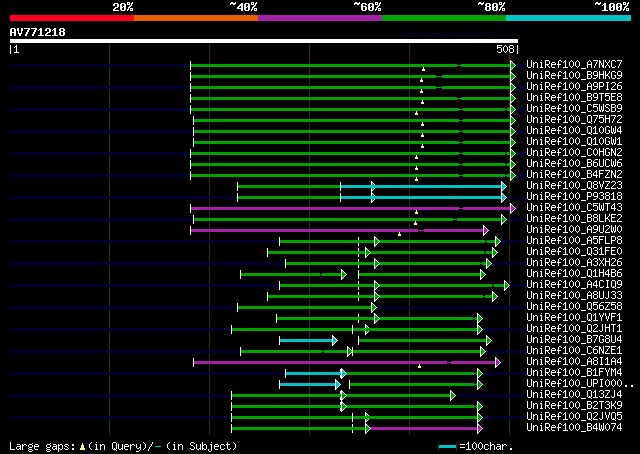The width and height of the screenshot is (640, 454).
Task: Click the UniRef100_C5WT43 hit label
Action: 574,207
